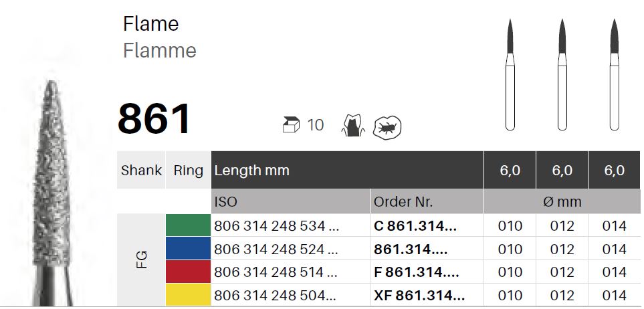Viewport: 644px width, 309px height.
Task: Click ISO number 806 314 248 514
Action: tap(276, 272)
